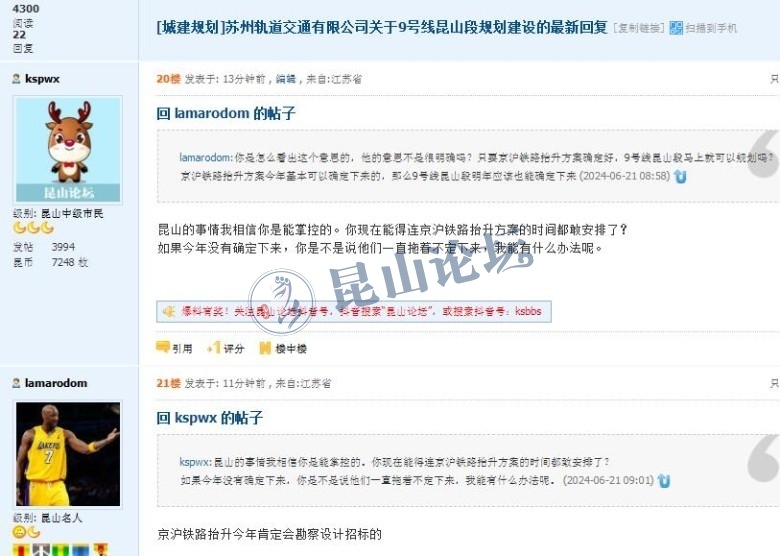Viewport: 780px width, 556px height.
Task: Open lamarodom's basketball player avatar
Action: pyautogui.click(x=68, y=454)
